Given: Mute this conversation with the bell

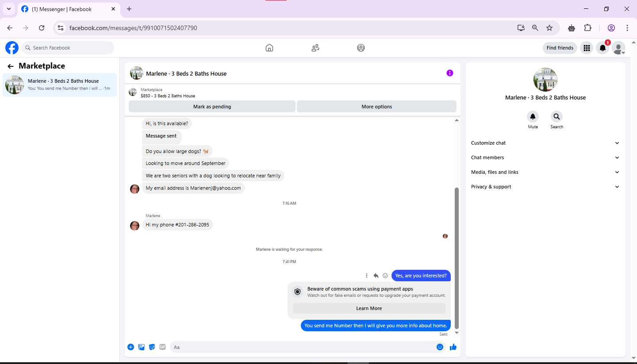Looking at the screenshot, I should click(x=533, y=117).
